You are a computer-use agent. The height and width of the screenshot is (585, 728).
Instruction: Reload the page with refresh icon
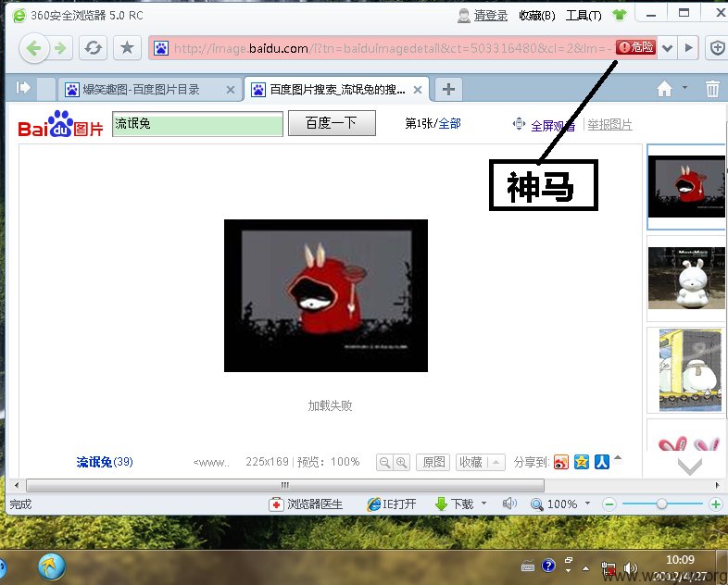point(94,48)
